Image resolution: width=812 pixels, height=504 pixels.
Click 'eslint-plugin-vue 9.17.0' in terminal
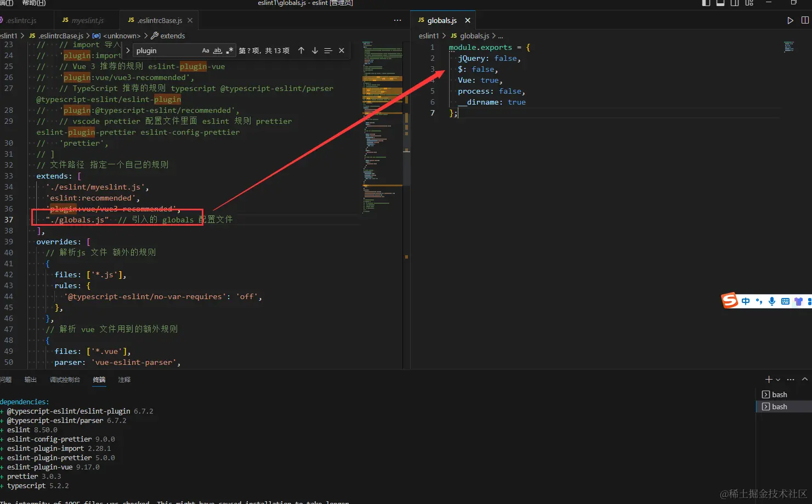pos(53,467)
